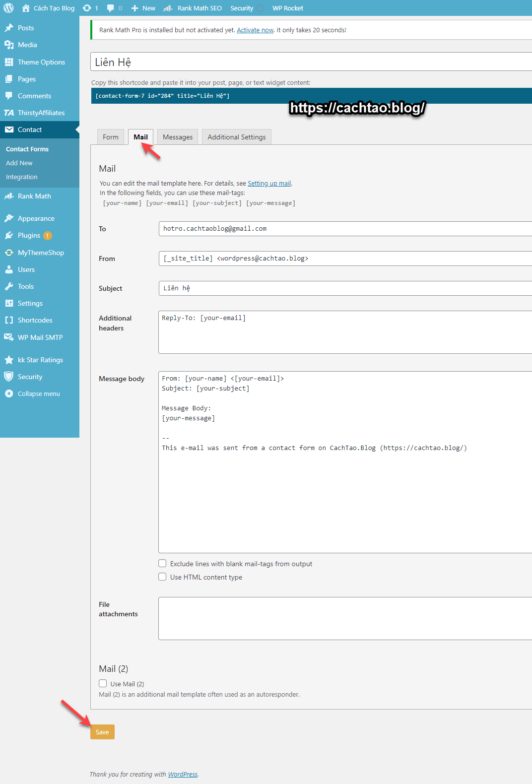The image size is (532, 784).
Task: Click the Media library icon
Action: pos(9,45)
